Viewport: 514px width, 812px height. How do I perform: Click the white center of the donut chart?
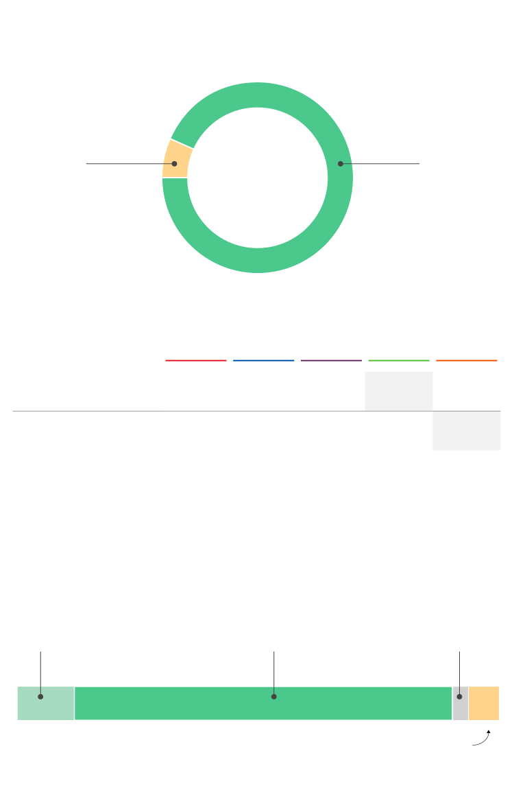[x=258, y=178]
